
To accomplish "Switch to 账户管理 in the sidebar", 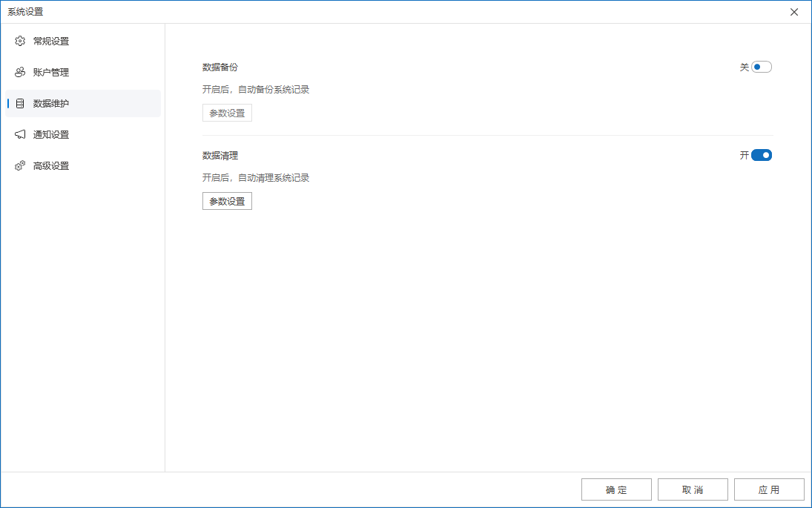I will (x=51, y=73).
